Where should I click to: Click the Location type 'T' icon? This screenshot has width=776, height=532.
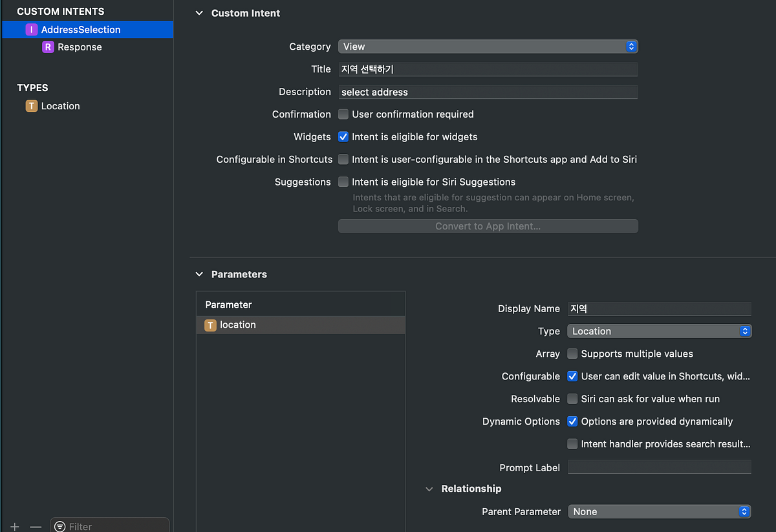(31, 106)
